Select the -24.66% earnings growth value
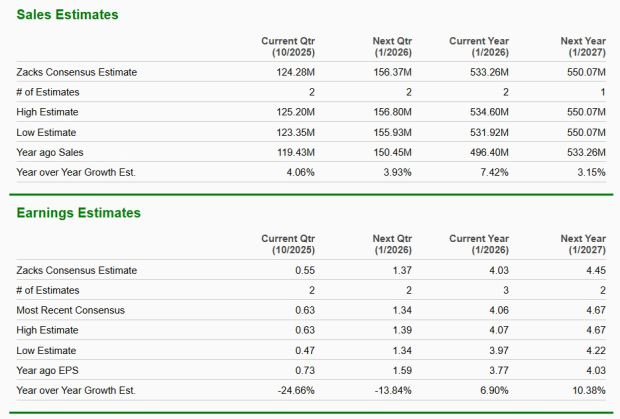Image resolution: width=620 pixels, height=419 pixels. [x=293, y=390]
